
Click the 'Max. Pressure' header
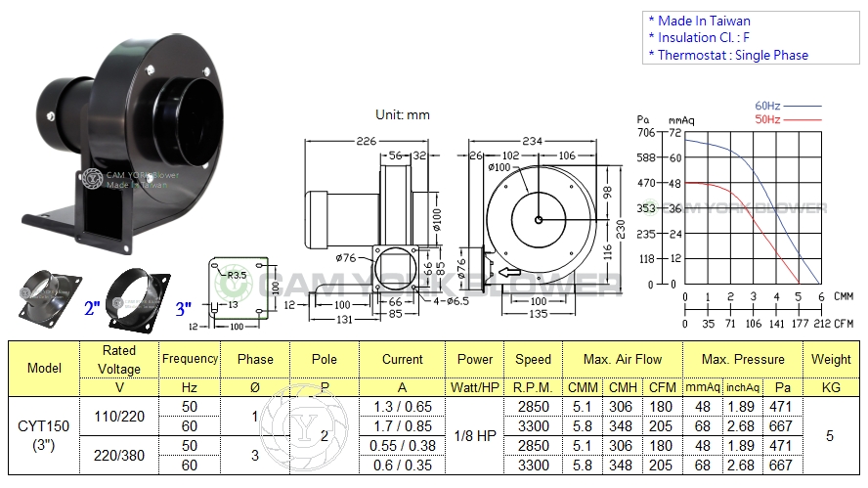[743, 360]
